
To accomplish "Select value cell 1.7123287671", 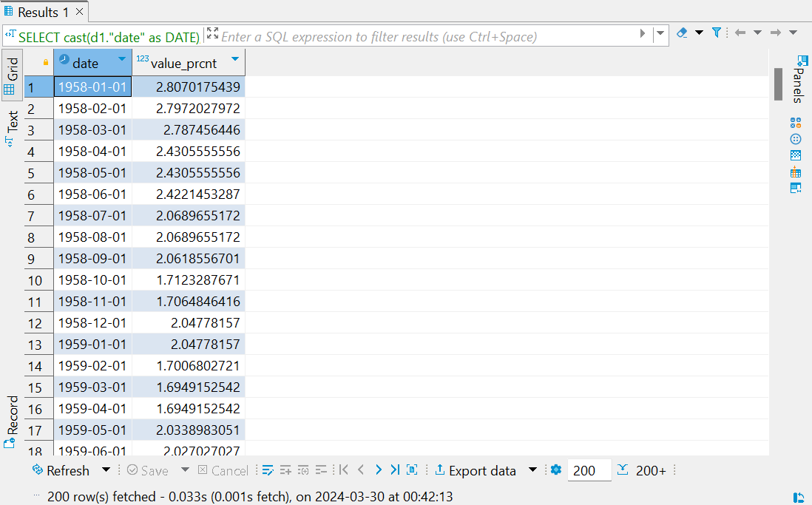I will (189, 280).
